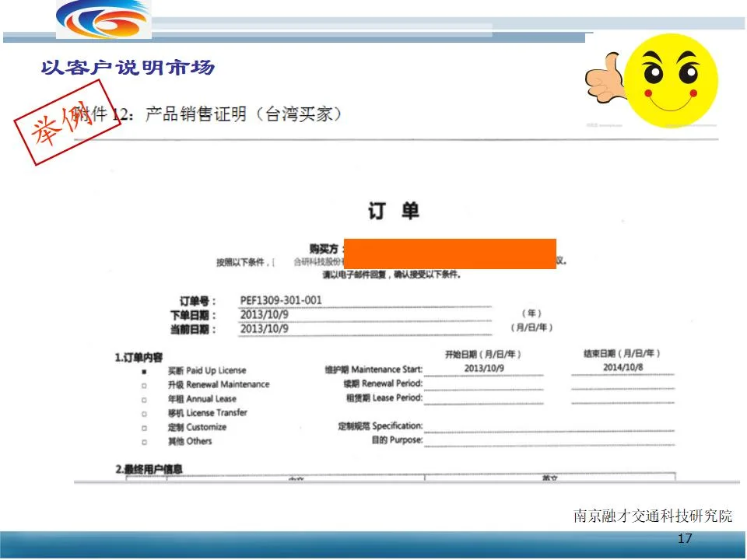Click the 下单日期 label
Image resolution: width=747 pixels, height=560 pixels.
coord(193,315)
